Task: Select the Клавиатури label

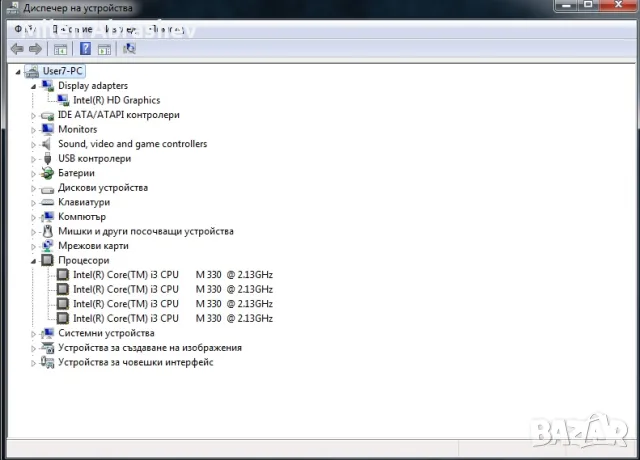Action: pos(84,202)
